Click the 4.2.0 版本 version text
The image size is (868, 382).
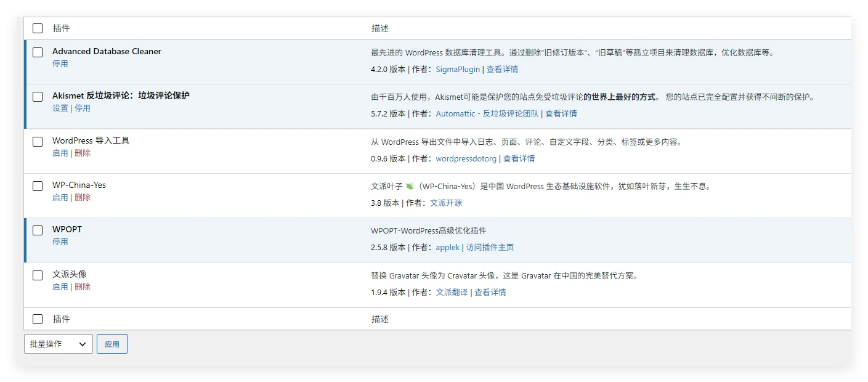388,69
